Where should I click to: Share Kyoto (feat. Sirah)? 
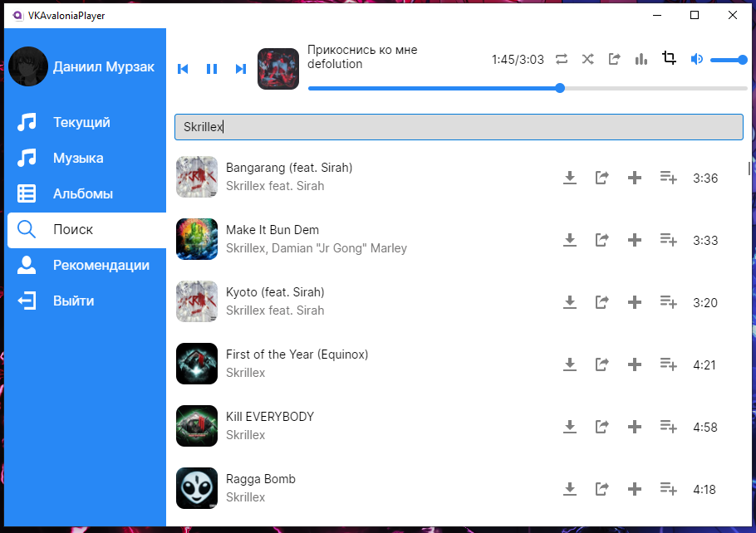[601, 302]
